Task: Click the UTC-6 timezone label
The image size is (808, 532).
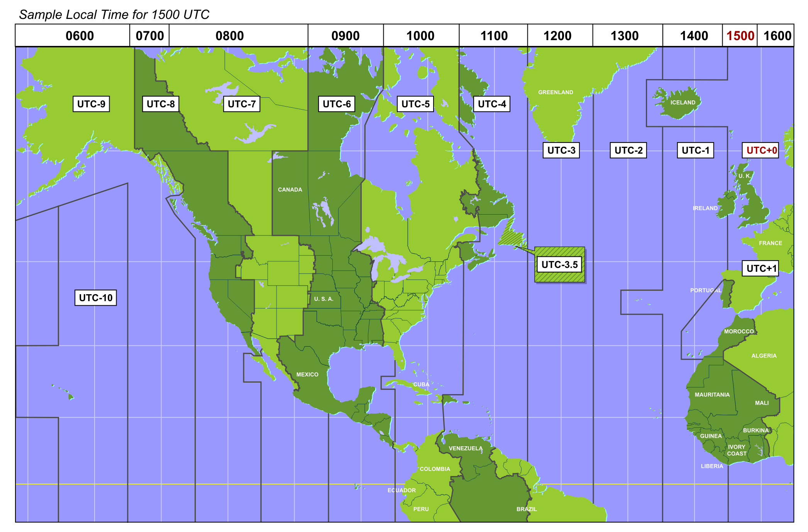Action: click(x=332, y=105)
